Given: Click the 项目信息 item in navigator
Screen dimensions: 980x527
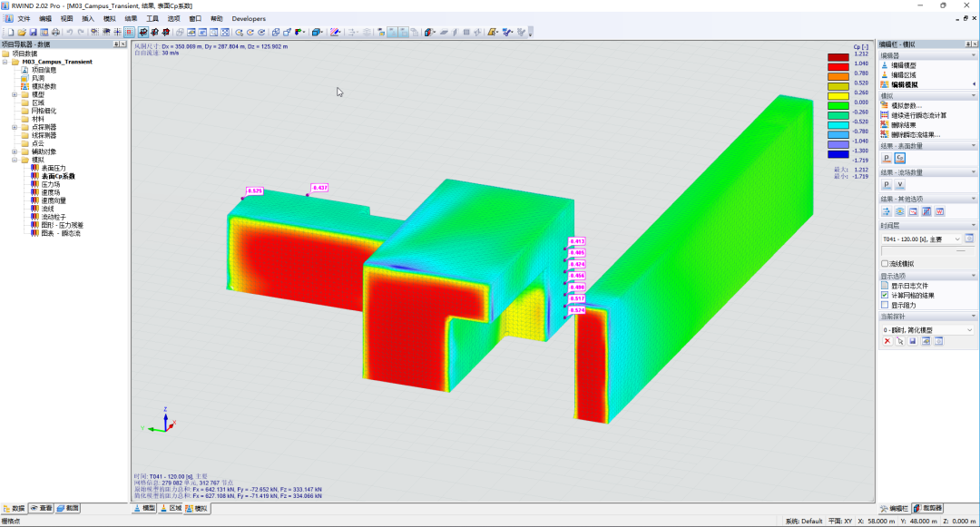Looking at the screenshot, I should coord(44,70).
